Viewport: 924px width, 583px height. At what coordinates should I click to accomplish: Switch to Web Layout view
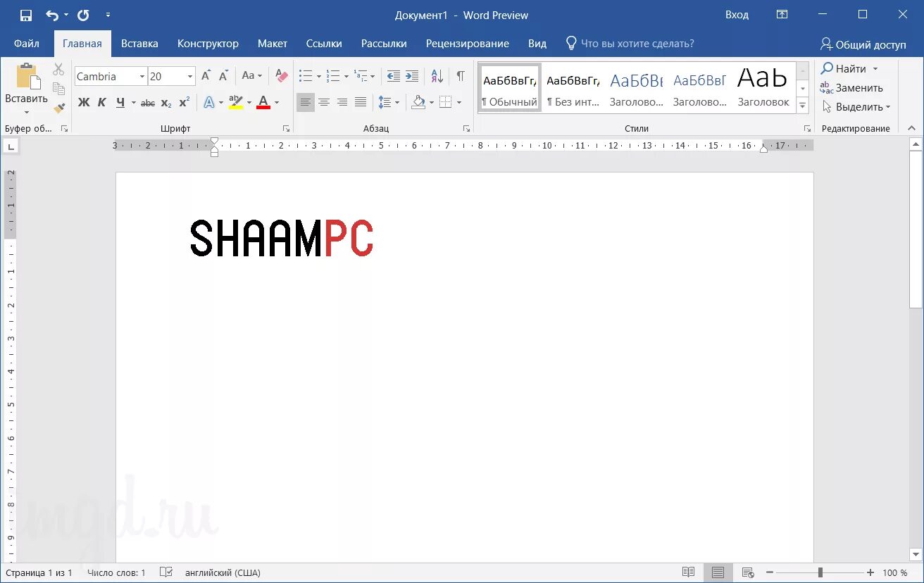pyautogui.click(x=748, y=572)
